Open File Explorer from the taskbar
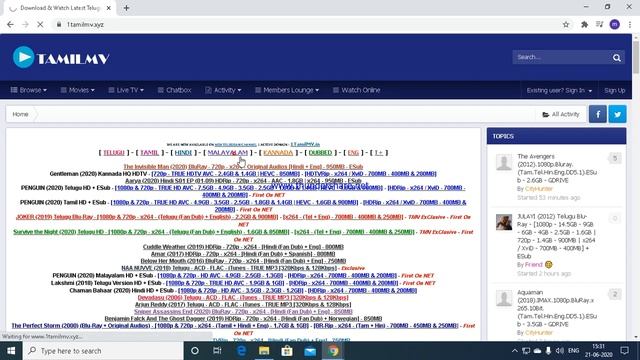This screenshot has width=640, height=360. point(264,351)
